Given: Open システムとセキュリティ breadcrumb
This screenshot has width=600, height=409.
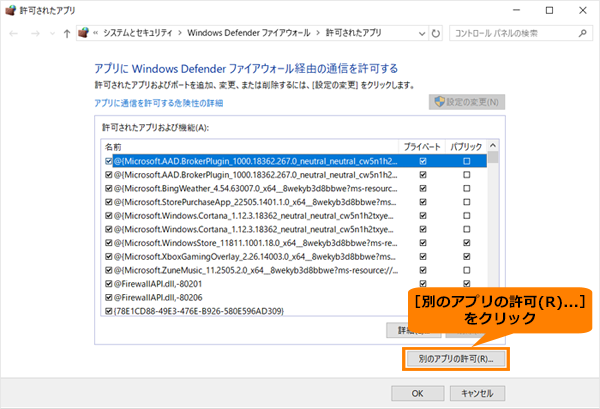Looking at the screenshot, I should (x=138, y=33).
